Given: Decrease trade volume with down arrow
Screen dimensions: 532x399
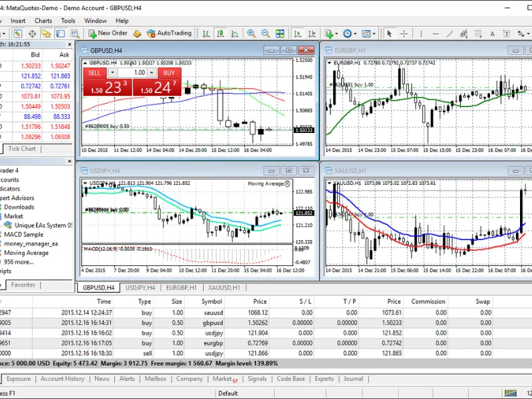Looking at the screenshot, I should (x=112, y=72).
